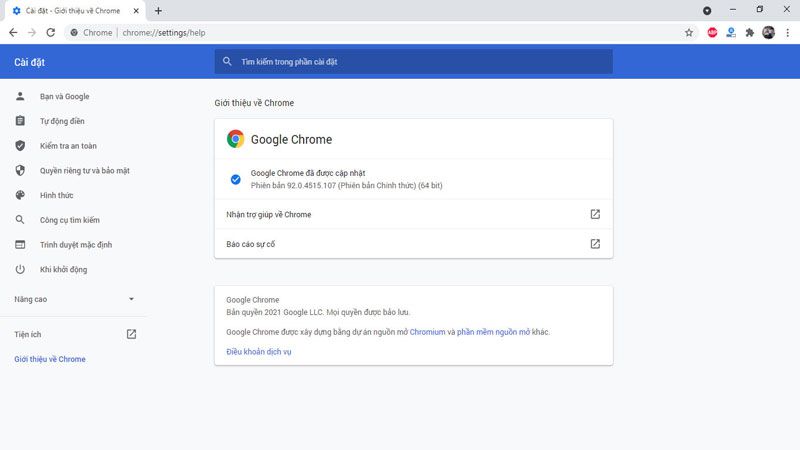Click the Google Chrome logo
This screenshot has height=450, width=800.
click(x=235, y=139)
